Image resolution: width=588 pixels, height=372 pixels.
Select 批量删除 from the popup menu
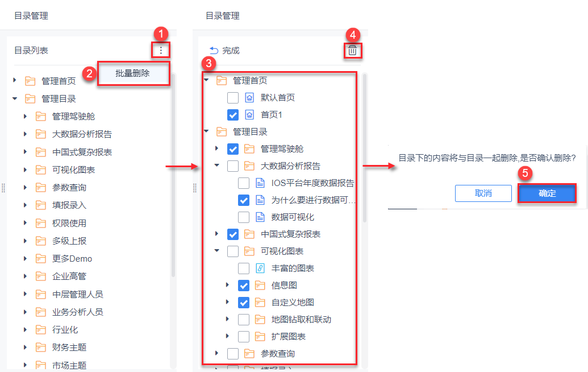pos(133,73)
